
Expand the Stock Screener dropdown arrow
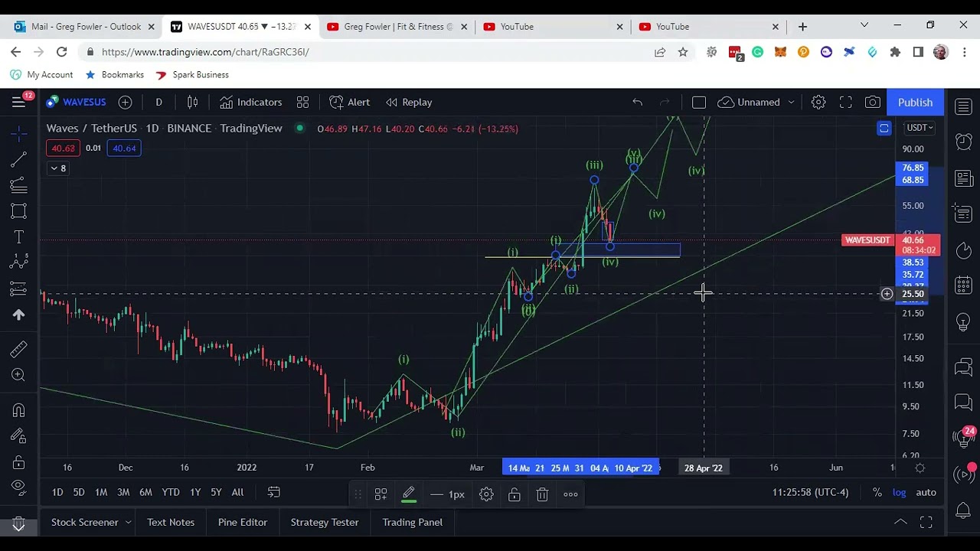click(128, 522)
